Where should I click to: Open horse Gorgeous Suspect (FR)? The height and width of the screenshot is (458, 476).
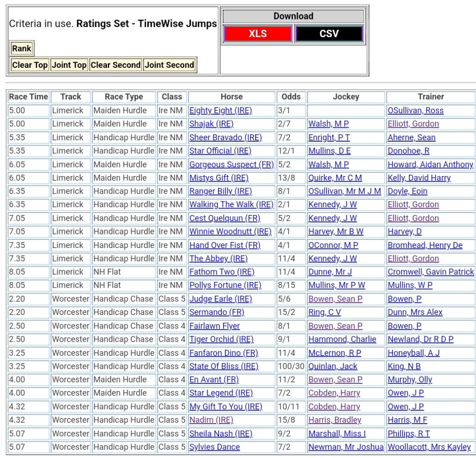pos(231,164)
